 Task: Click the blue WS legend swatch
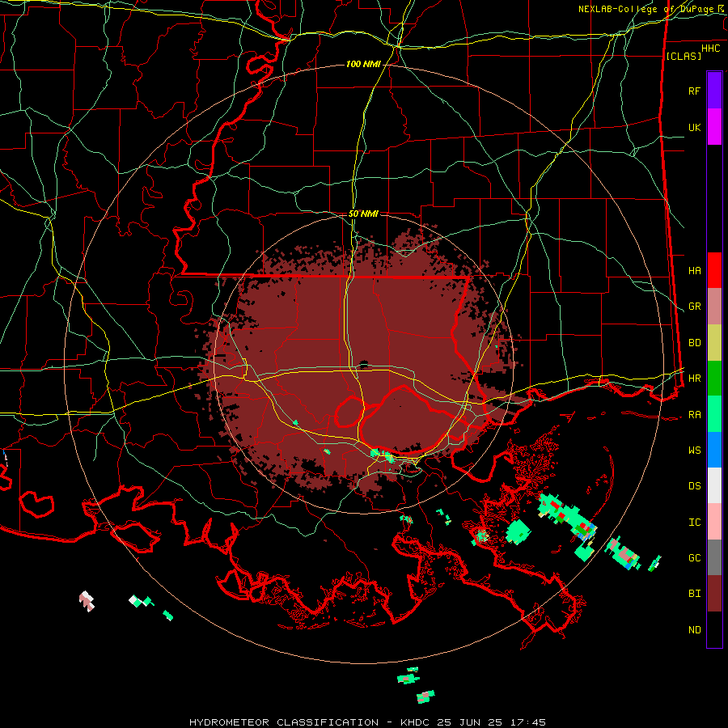(x=714, y=450)
